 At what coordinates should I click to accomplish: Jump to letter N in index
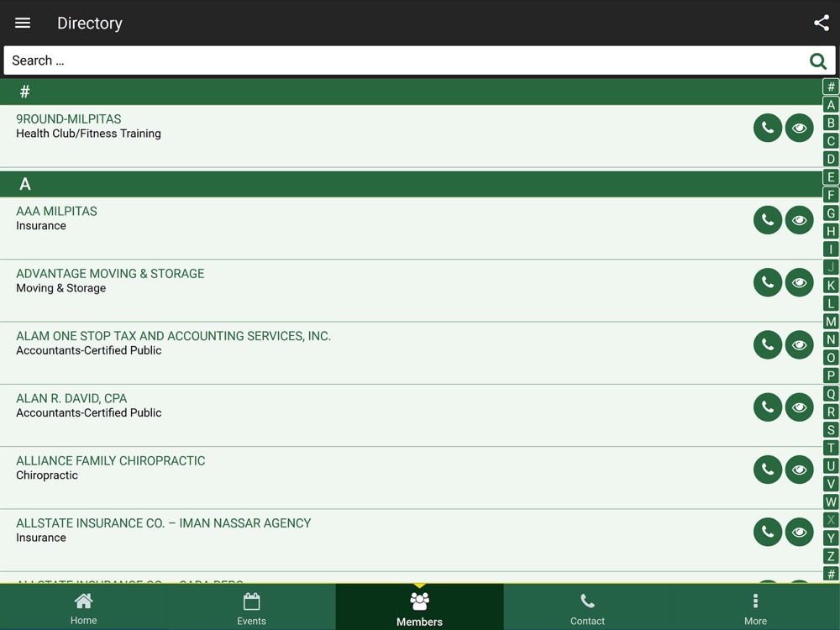(831, 339)
